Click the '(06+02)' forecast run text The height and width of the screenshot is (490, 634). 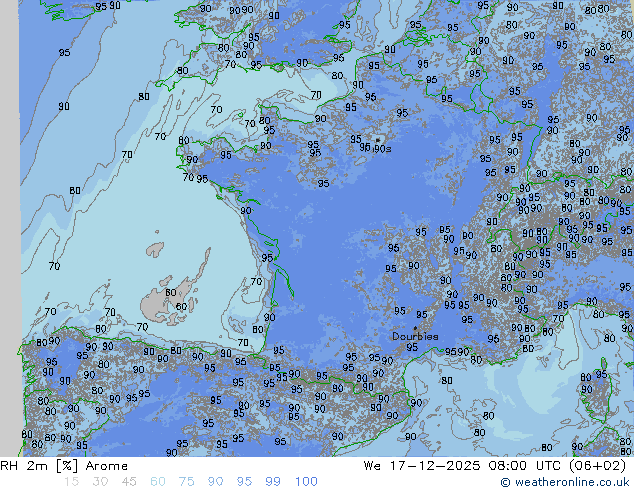598,466
